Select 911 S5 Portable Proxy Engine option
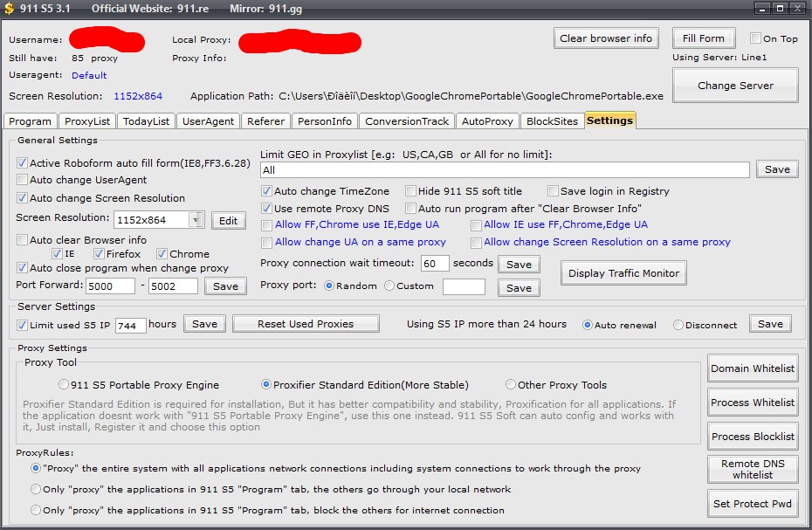Image resolution: width=812 pixels, height=530 pixels. click(64, 384)
